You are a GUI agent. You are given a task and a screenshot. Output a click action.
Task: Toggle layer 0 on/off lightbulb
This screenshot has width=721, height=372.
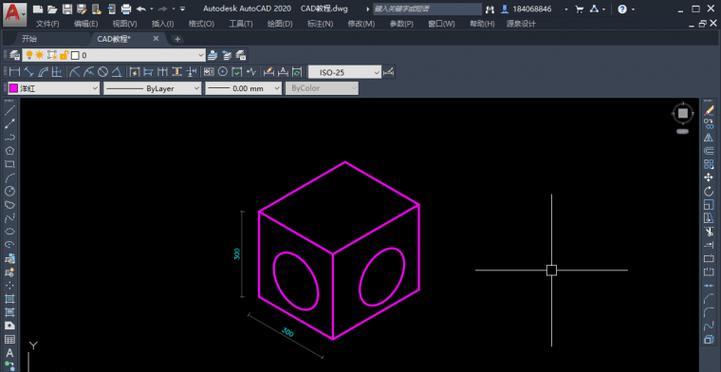coord(29,55)
